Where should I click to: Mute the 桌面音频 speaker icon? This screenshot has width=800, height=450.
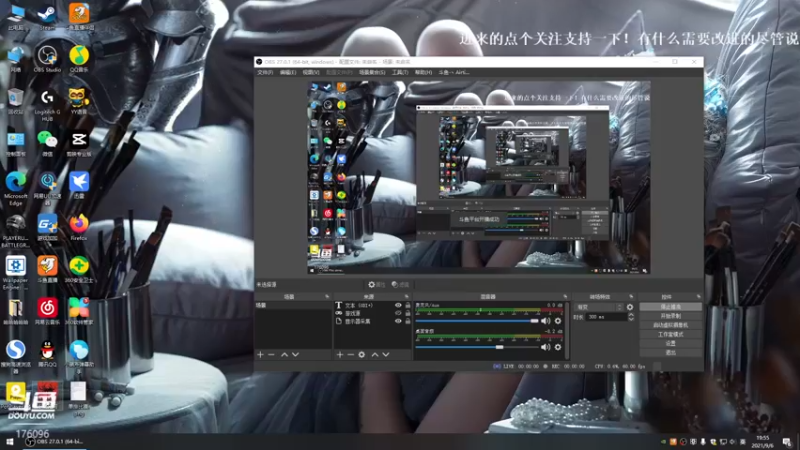545,347
